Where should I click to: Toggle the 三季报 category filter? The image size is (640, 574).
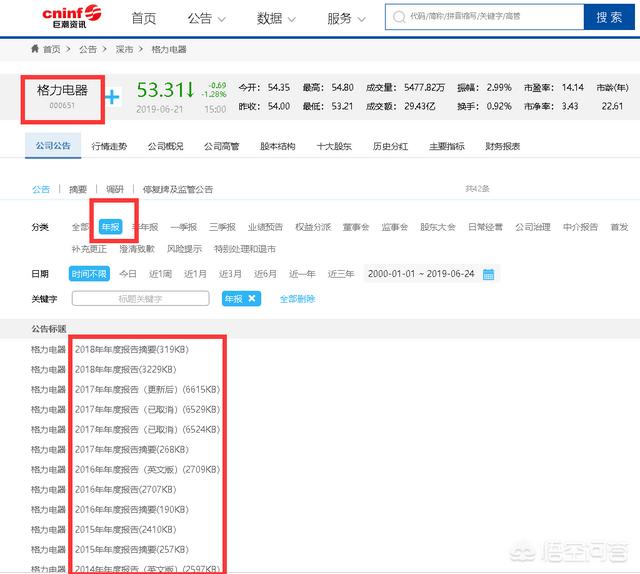point(222,227)
